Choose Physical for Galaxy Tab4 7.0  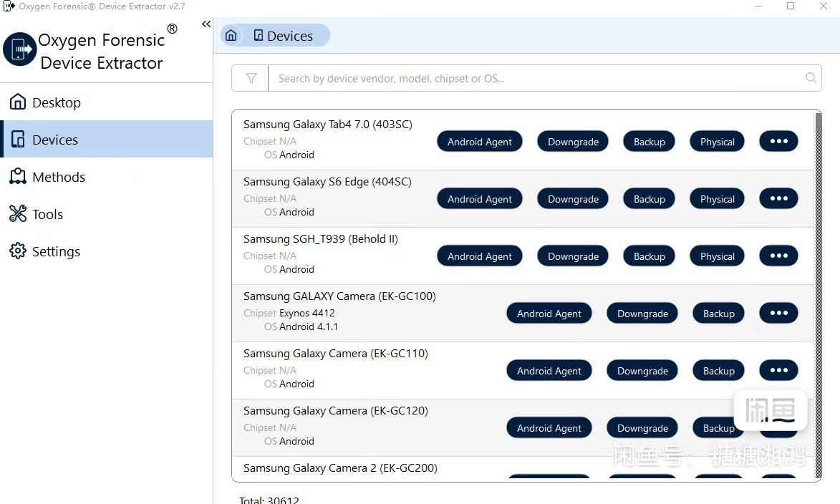[718, 142]
